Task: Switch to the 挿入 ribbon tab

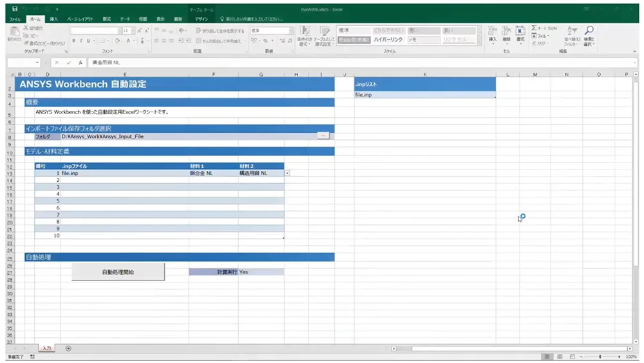Action: pyautogui.click(x=54, y=19)
